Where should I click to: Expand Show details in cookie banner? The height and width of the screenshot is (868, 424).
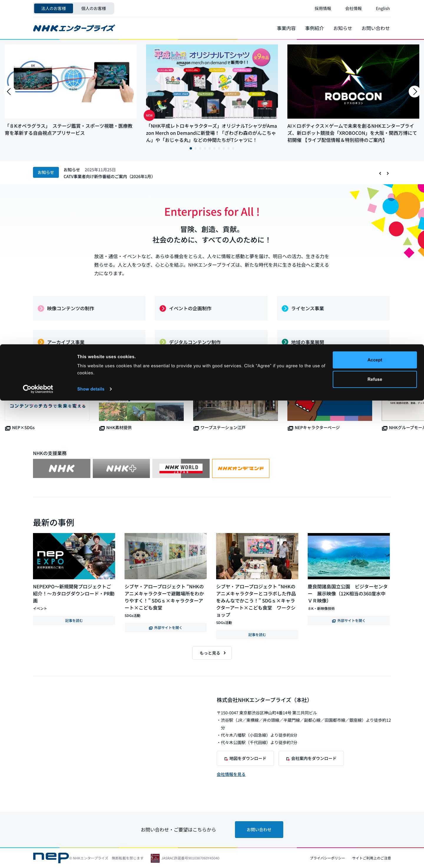coord(95,389)
